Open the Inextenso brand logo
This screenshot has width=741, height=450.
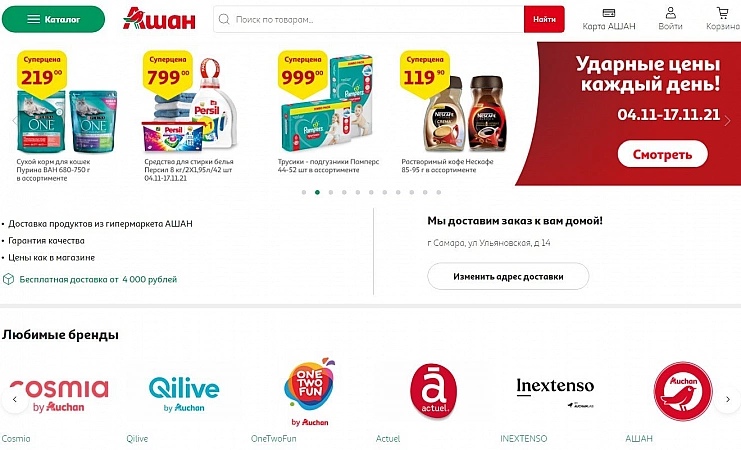pos(555,392)
